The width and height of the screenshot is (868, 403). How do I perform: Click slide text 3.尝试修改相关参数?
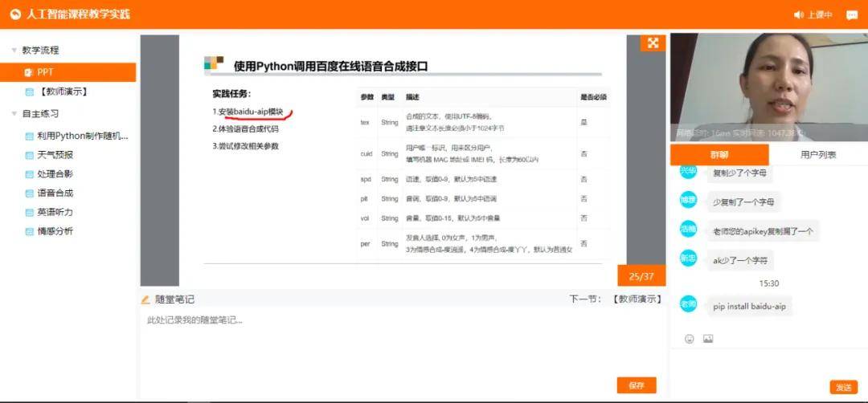245,146
